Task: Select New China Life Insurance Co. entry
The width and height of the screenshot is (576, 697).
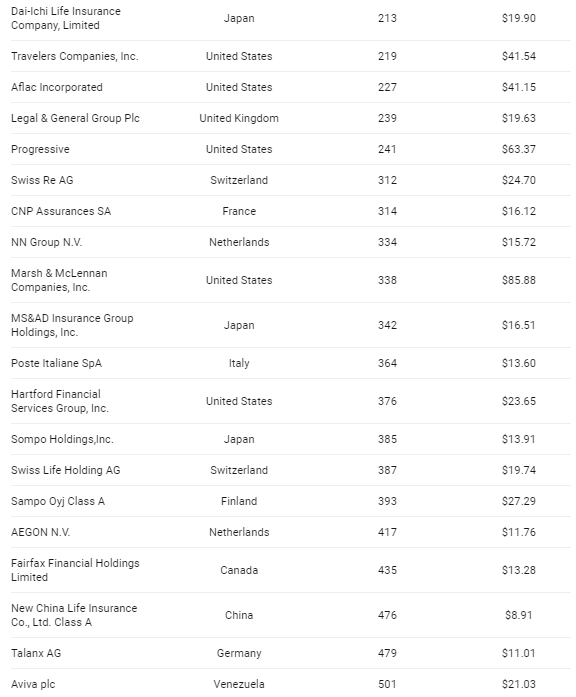Action: [74, 615]
